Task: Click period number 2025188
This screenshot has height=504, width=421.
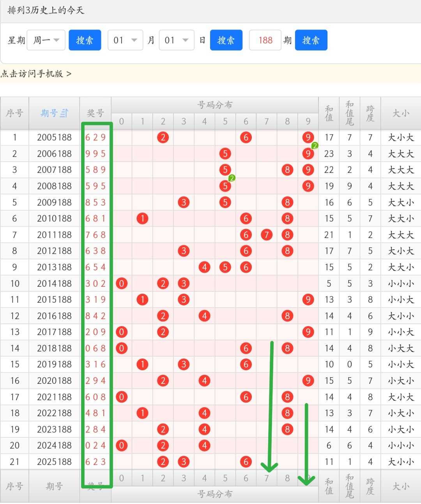Action: coord(55,462)
